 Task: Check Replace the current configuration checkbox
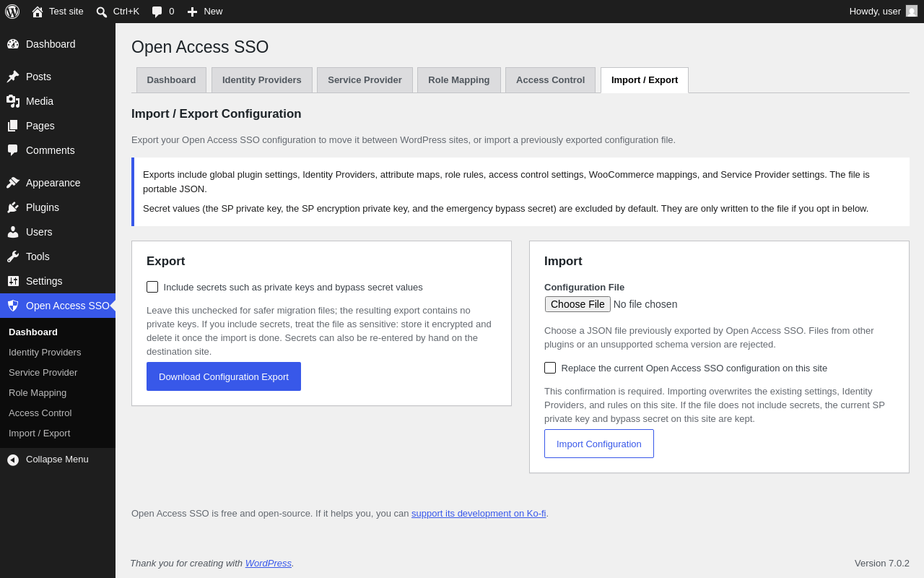(x=550, y=368)
